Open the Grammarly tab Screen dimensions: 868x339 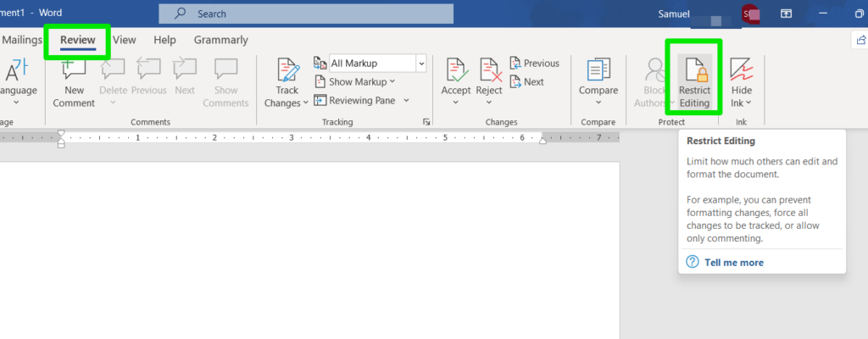(x=221, y=40)
